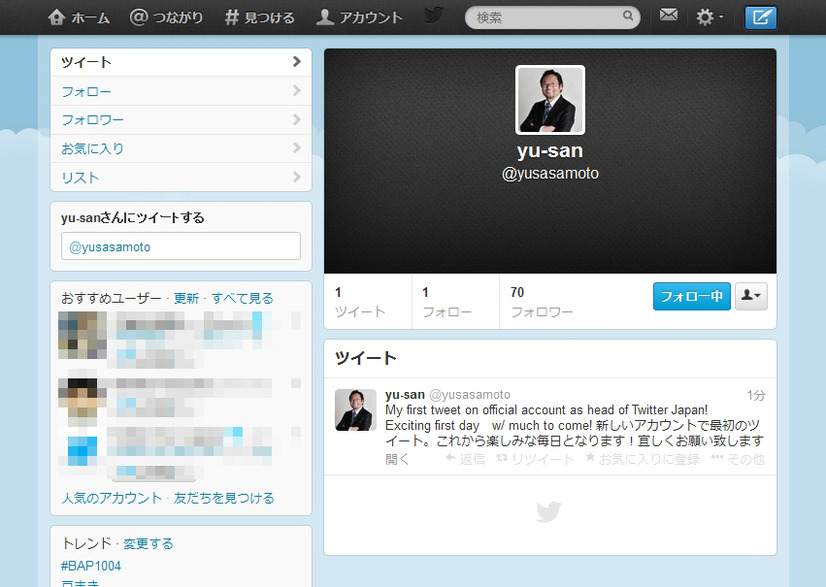Click the search magnifier icon

pos(628,16)
